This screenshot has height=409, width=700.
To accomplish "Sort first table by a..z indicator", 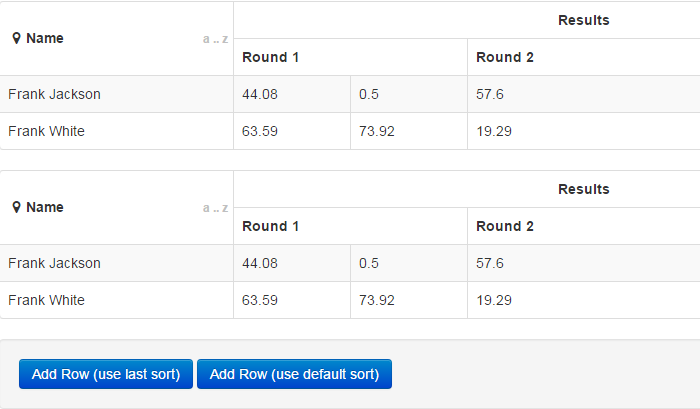I will (215, 39).
